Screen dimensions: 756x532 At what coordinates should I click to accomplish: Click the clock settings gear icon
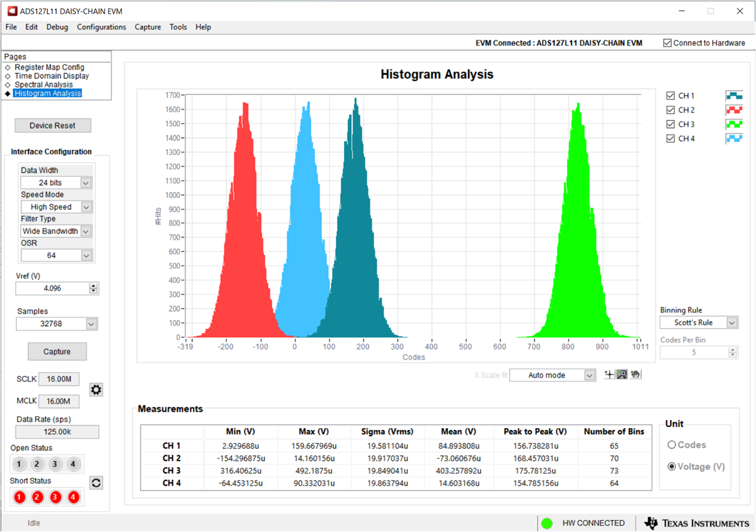[x=96, y=390]
